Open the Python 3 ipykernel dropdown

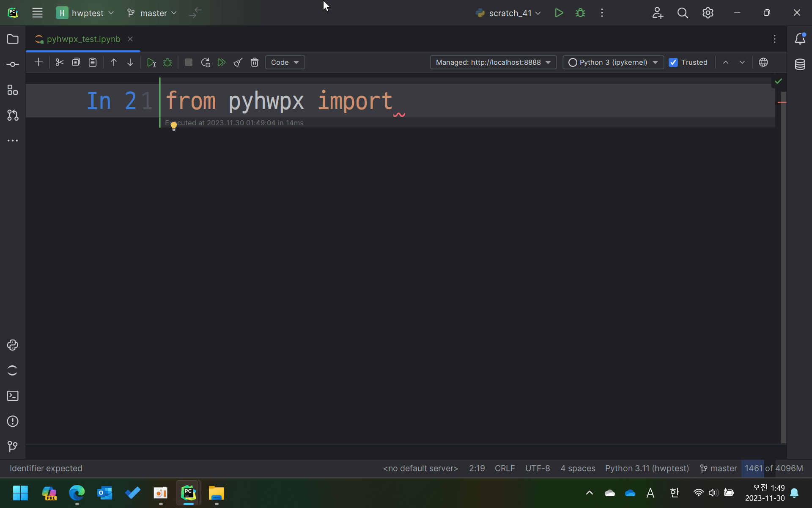pyautogui.click(x=613, y=63)
